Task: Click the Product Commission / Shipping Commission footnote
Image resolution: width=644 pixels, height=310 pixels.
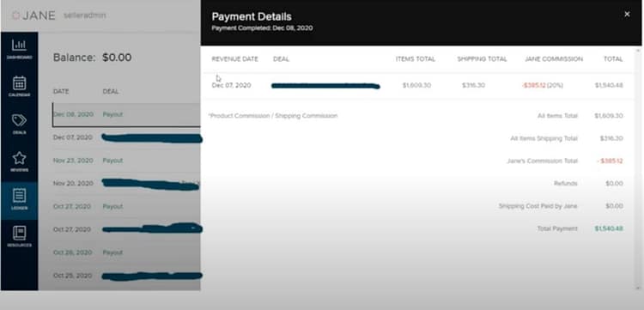Action: pos(273,116)
